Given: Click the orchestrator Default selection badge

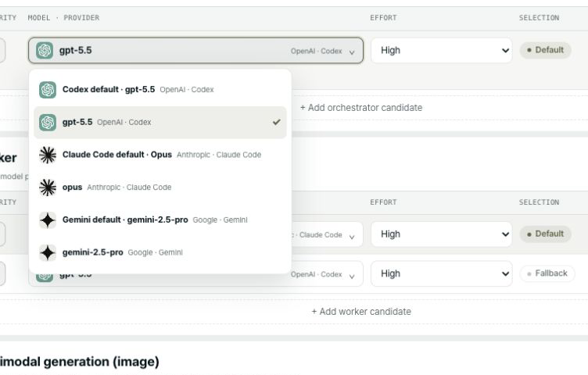Looking at the screenshot, I should [x=545, y=50].
